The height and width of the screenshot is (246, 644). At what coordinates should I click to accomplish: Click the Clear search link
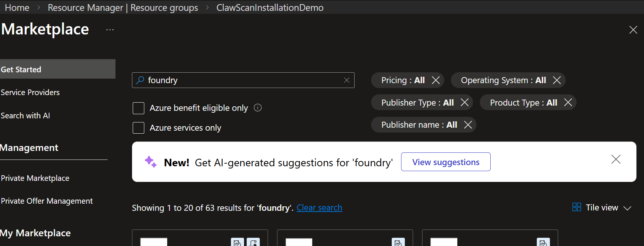[319, 207]
